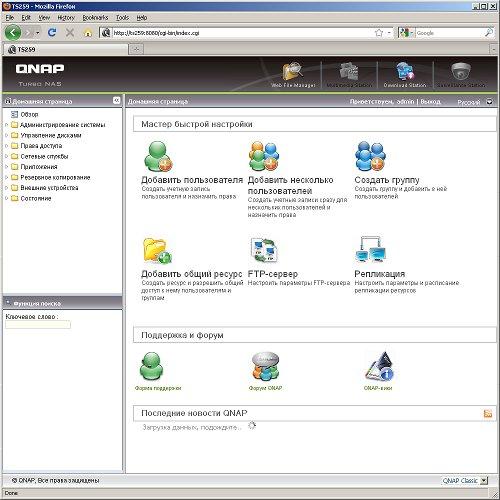Open the Bookmarks menu
This screenshot has width=500, height=500.
coord(95,18)
